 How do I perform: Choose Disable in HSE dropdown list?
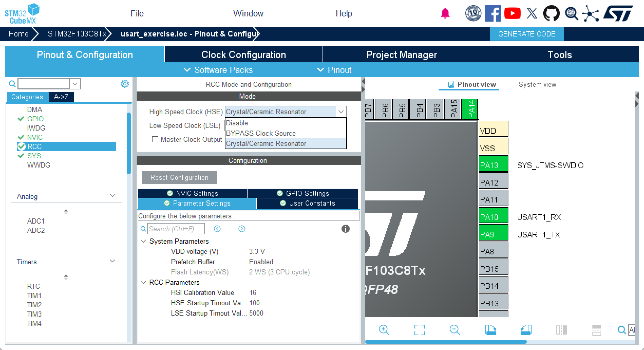[x=237, y=123]
